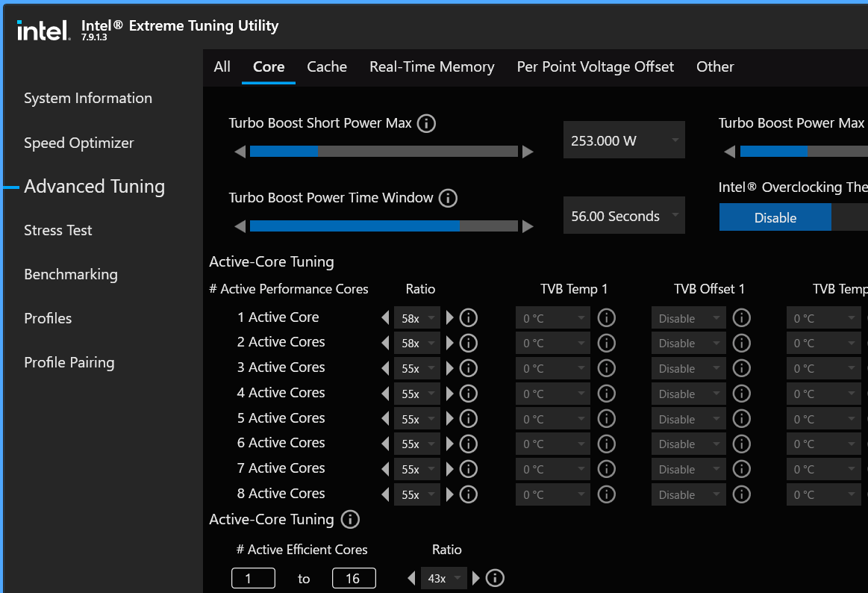Click right arrow of Turbo Boost Short Power Max slider
Image resolution: width=868 pixels, height=593 pixels.
(x=528, y=152)
